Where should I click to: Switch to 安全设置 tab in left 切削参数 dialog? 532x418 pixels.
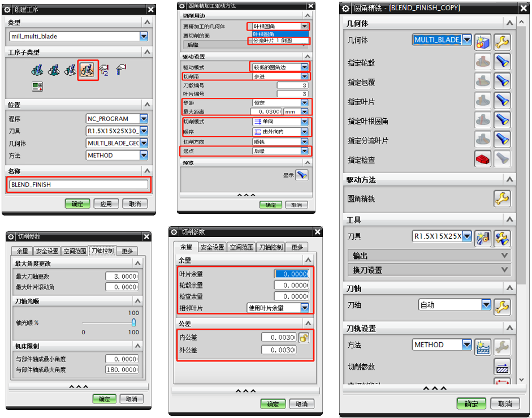coord(47,251)
